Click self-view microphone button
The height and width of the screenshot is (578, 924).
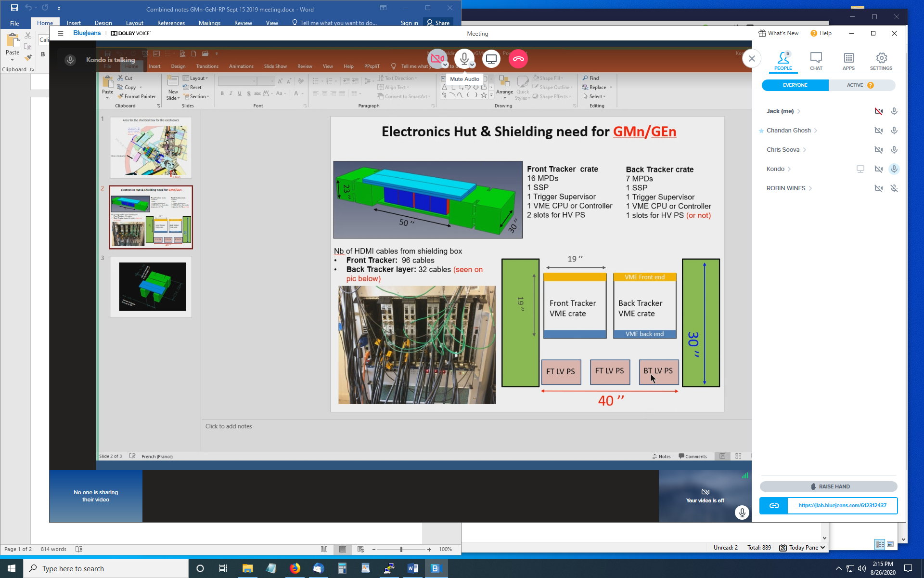742,512
